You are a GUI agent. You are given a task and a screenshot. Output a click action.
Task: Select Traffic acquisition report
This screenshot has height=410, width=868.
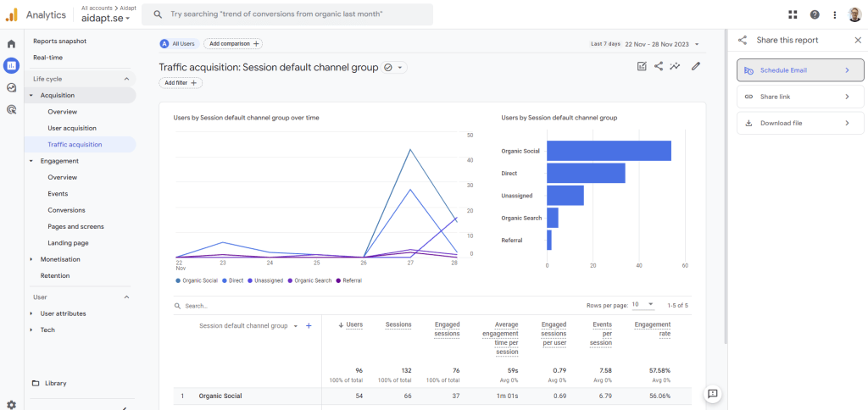[75, 144]
